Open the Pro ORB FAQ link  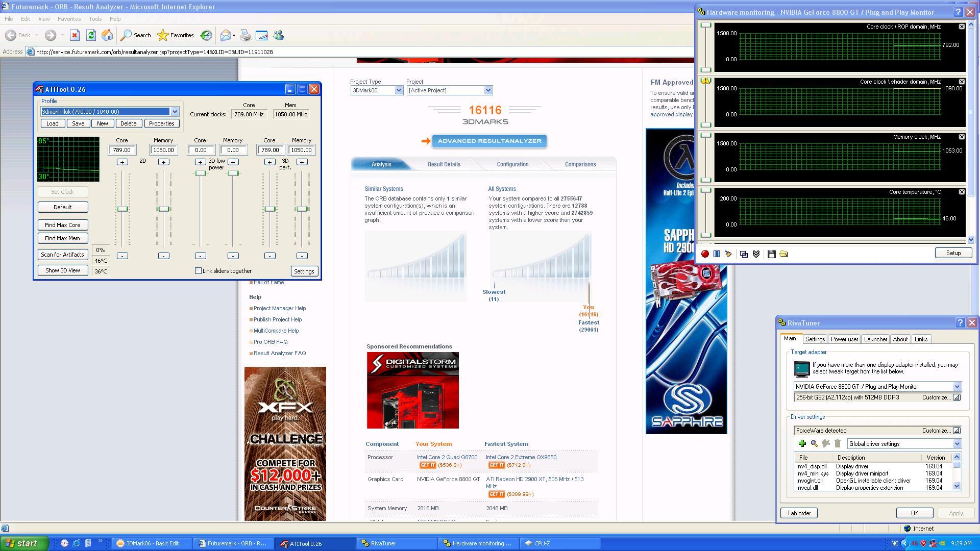pos(271,342)
